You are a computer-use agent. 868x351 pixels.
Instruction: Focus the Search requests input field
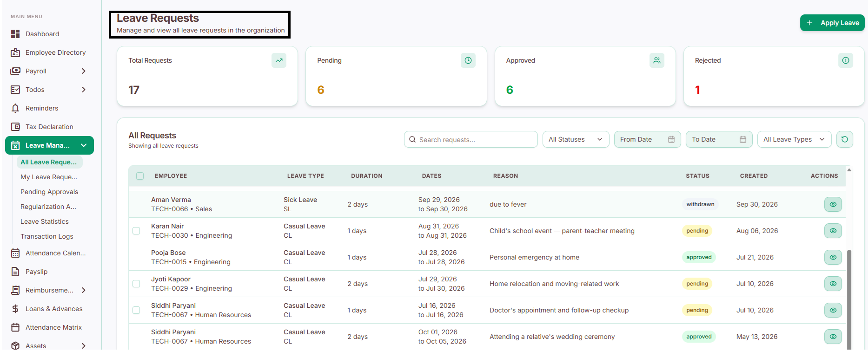click(x=470, y=139)
